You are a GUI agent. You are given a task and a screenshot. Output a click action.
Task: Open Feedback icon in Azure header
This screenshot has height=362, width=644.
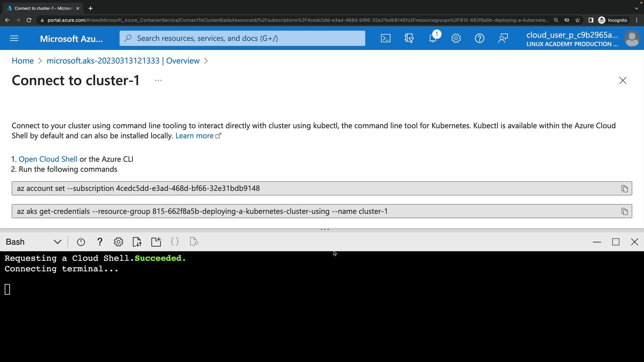click(x=503, y=38)
